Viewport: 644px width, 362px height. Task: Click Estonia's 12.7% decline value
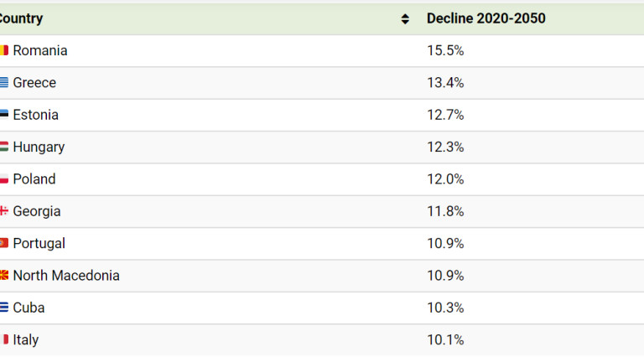tap(445, 115)
